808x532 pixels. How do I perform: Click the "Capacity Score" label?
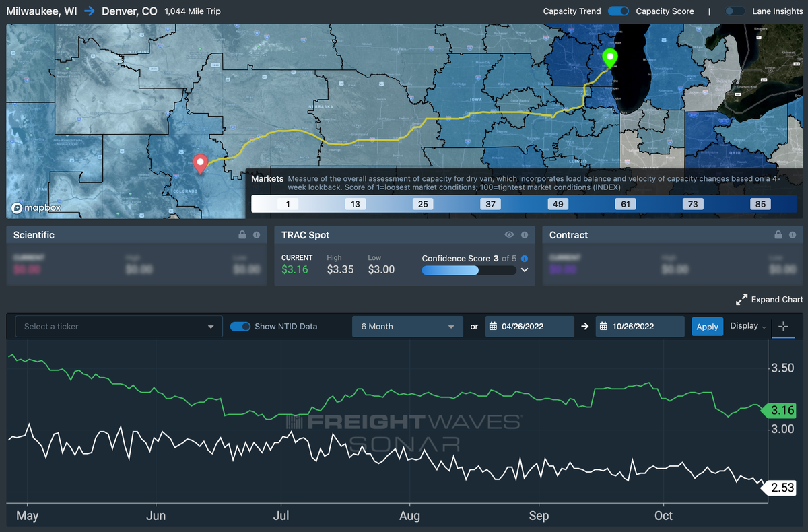(665, 11)
